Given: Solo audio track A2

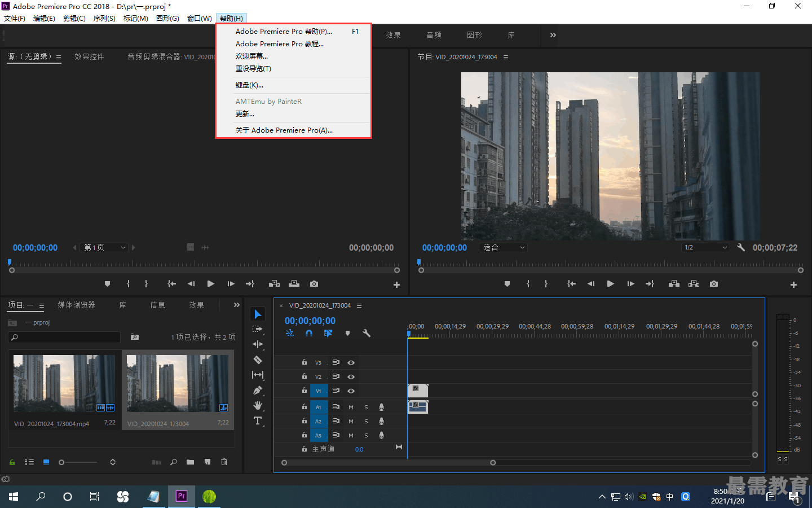Looking at the screenshot, I should pos(366,421).
